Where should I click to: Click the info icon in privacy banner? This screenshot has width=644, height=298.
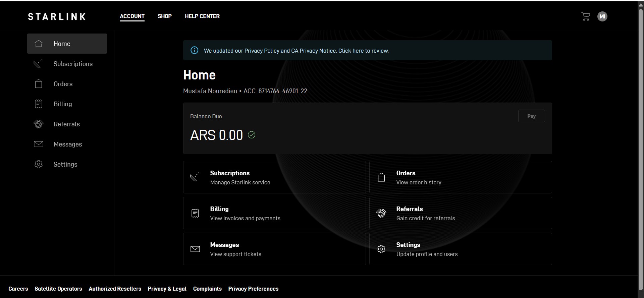(x=194, y=50)
